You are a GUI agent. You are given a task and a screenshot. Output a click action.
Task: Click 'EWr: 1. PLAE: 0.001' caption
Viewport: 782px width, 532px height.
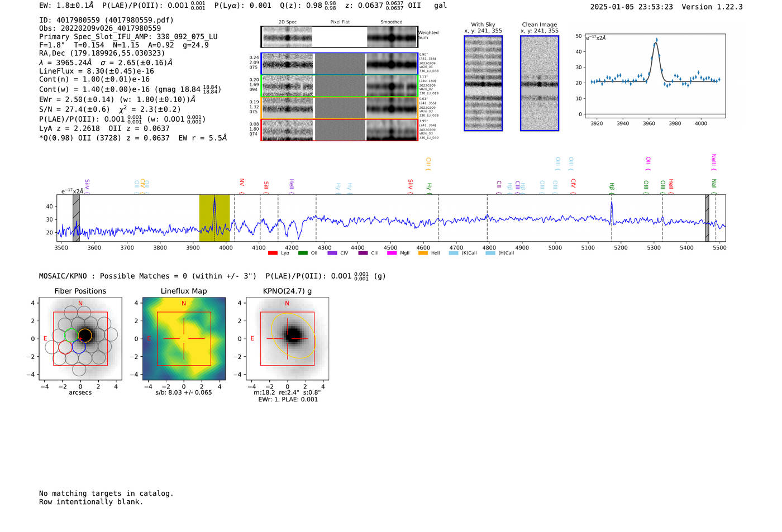288,400
